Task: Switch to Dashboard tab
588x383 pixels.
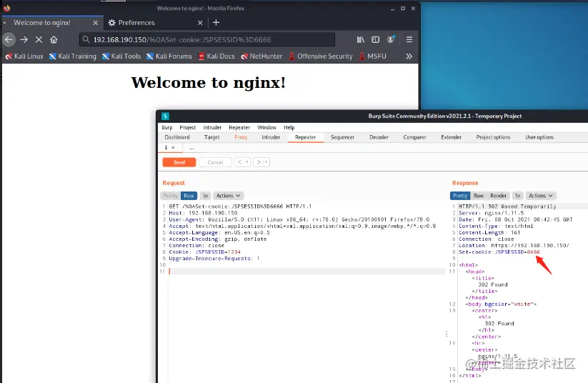Action: click(x=177, y=137)
